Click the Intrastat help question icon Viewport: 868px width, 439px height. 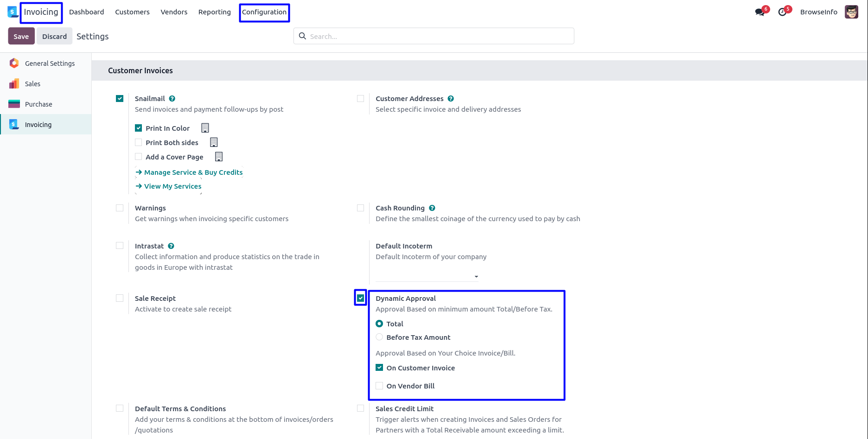coord(171,246)
